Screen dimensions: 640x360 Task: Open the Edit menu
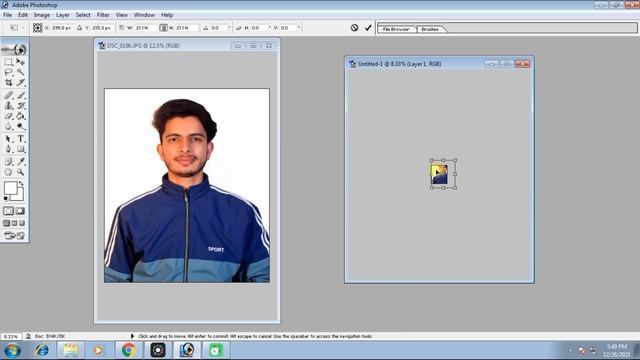[23, 15]
